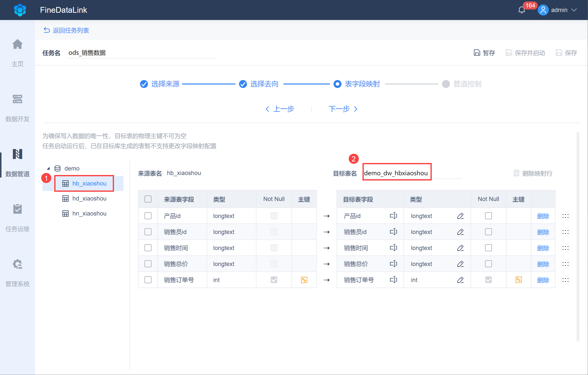Click the primary key icon on target 销售订单号
Screen dimensions: 588x375
(519, 280)
